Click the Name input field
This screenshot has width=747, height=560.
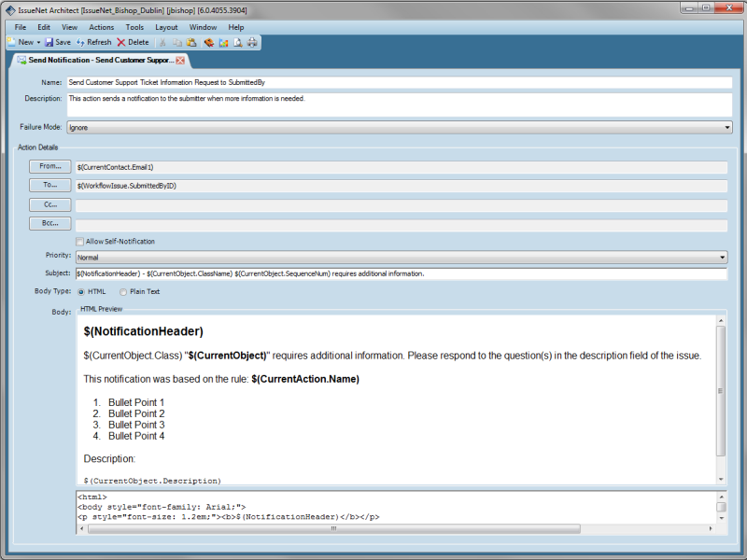click(400, 82)
